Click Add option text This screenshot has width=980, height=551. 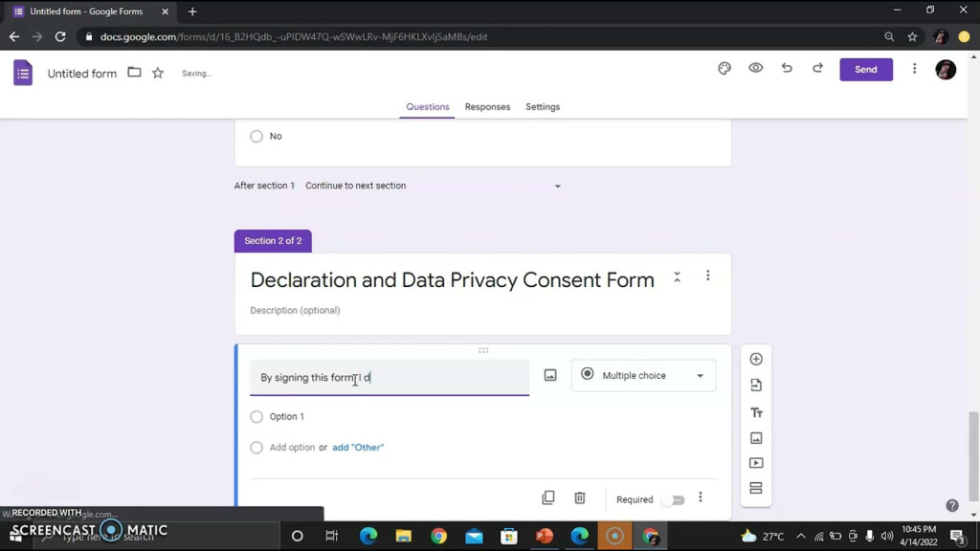tap(292, 448)
